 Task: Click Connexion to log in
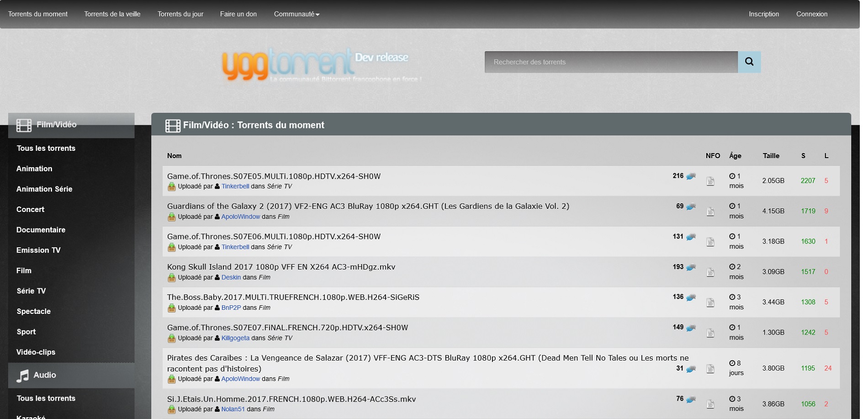point(812,14)
